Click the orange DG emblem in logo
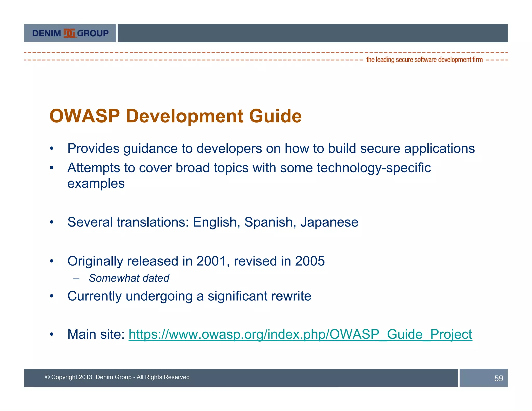This screenshot has width=532, height=411. click(69, 33)
